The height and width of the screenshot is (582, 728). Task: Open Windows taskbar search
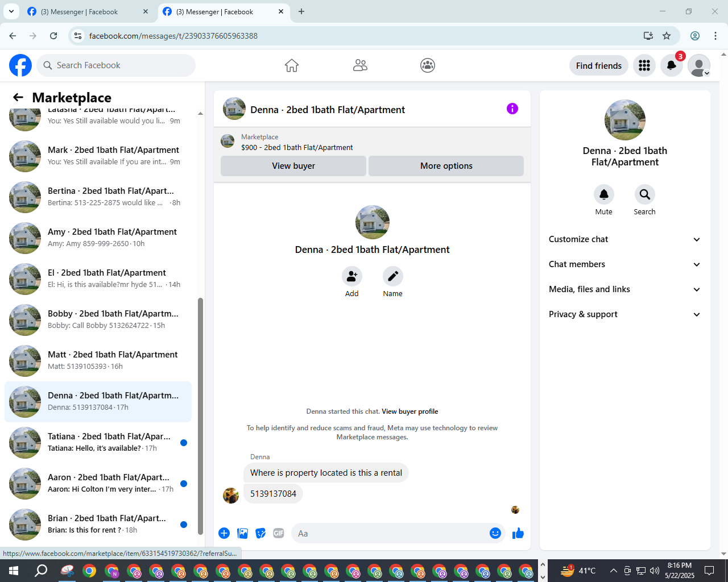(x=41, y=571)
